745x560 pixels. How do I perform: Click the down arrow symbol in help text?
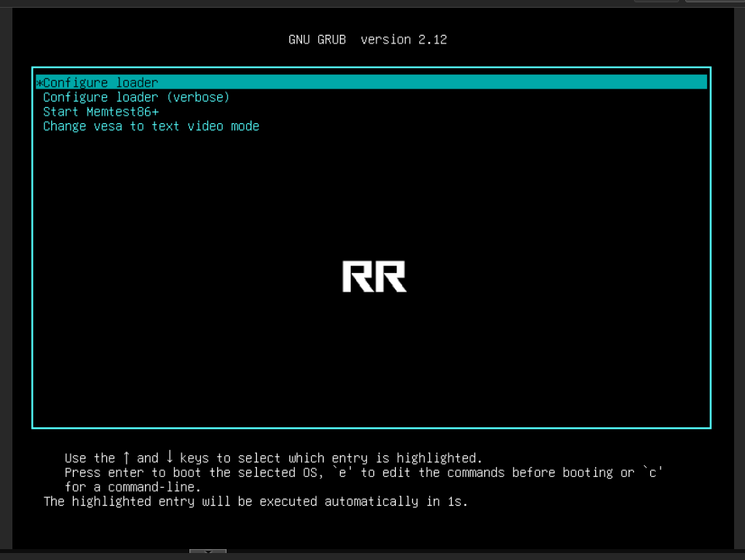click(x=169, y=458)
